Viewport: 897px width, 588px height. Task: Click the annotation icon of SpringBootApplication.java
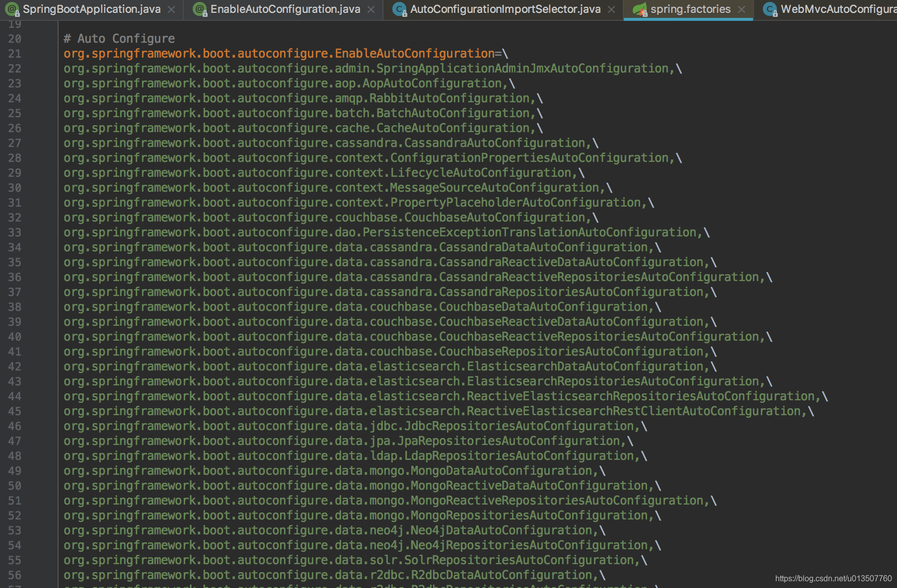(x=12, y=9)
